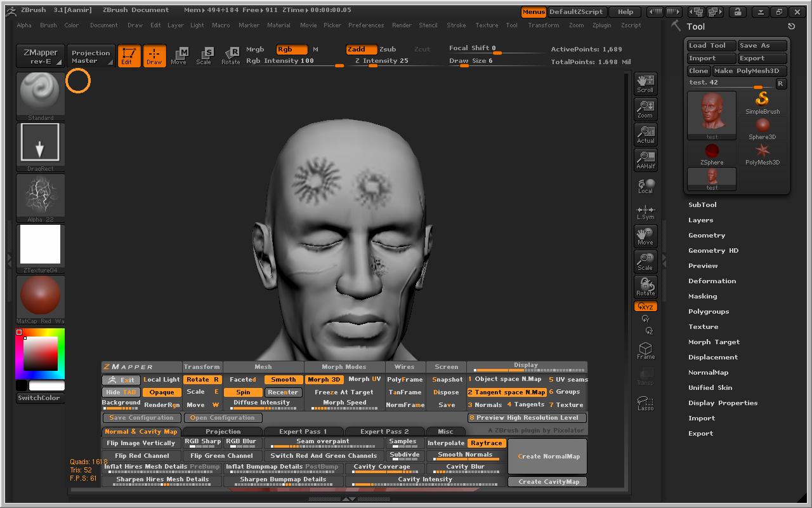The width and height of the screenshot is (812, 508).
Task: Expand the Displacement section
Action: tap(713, 358)
